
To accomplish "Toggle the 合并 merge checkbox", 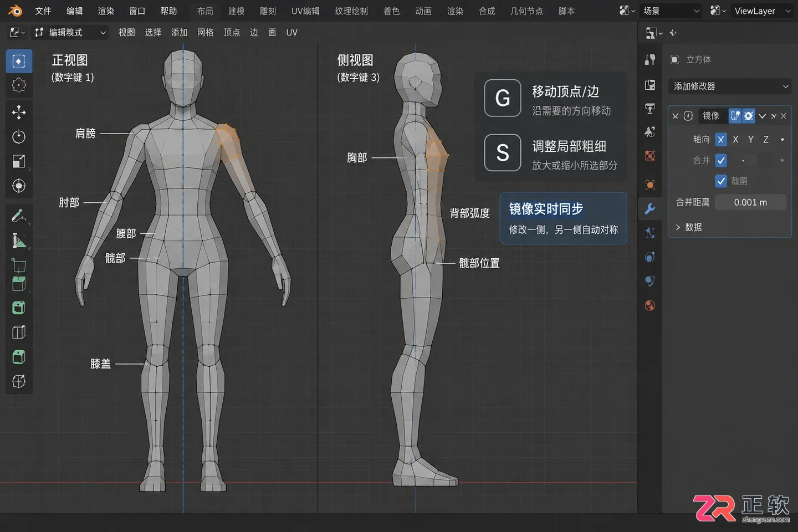I will click(x=720, y=161).
